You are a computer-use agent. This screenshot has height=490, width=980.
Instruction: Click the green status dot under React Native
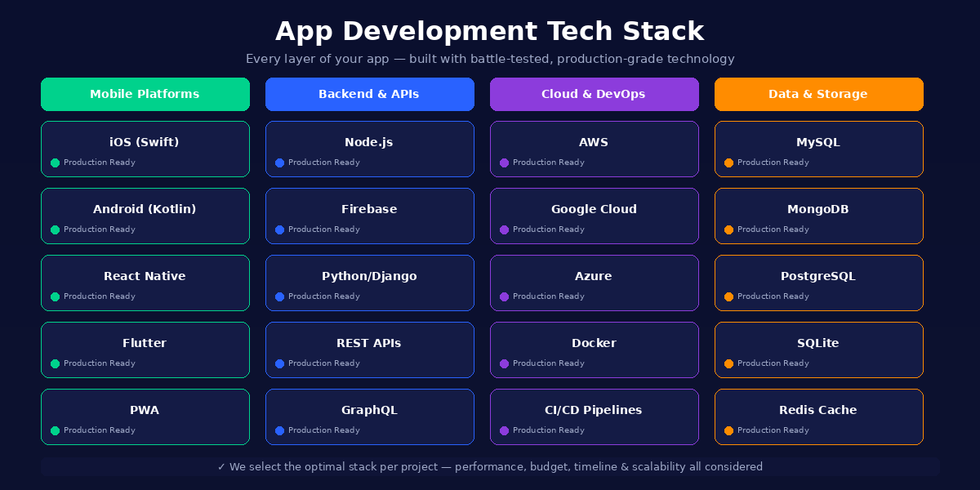point(56,296)
